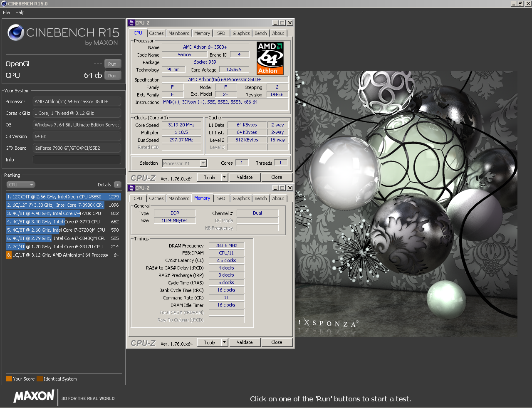Click the CAS# Latency value 2.5 clocks
The width and height of the screenshot is (532, 408).
pyautogui.click(x=226, y=260)
